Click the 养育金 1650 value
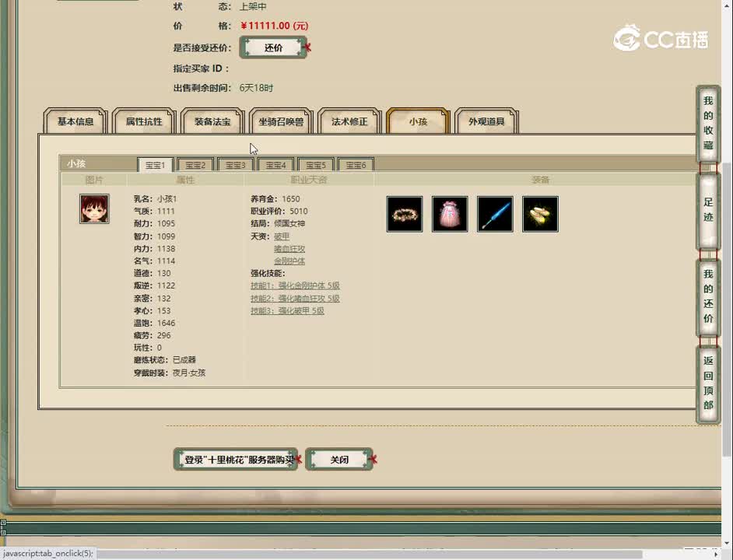Screen dimensions: 733x560 (x=291, y=199)
